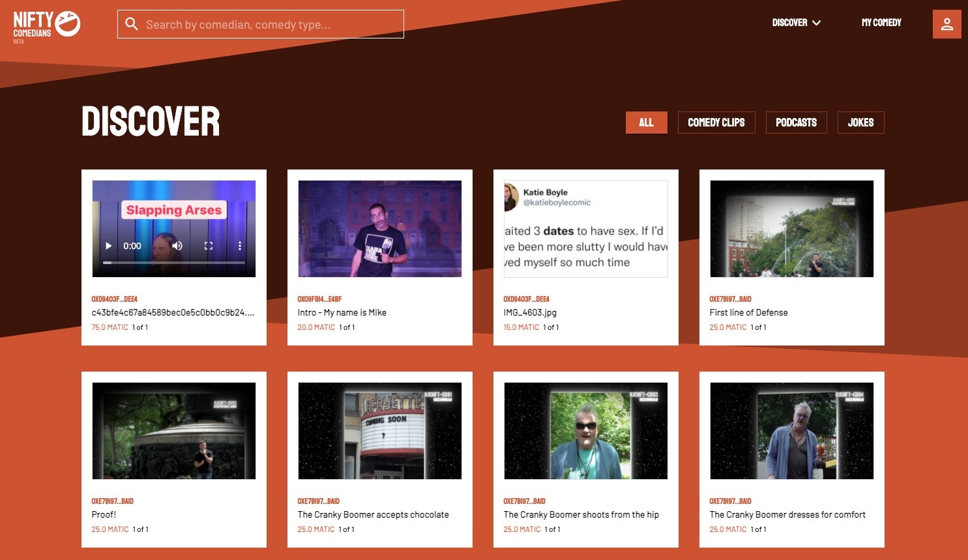Viewport: 968px width, 560px height.
Task: Open Katie Boyle tweet thumbnail
Action: [586, 229]
